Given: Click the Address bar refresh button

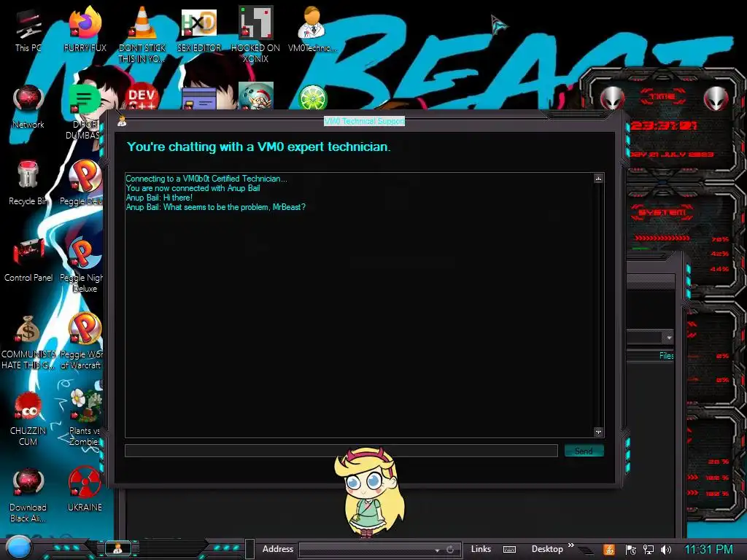Looking at the screenshot, I should (449, 550).
